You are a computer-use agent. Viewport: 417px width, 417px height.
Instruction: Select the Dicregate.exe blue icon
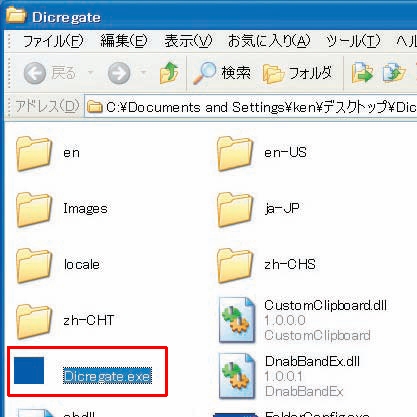(29, 370)
